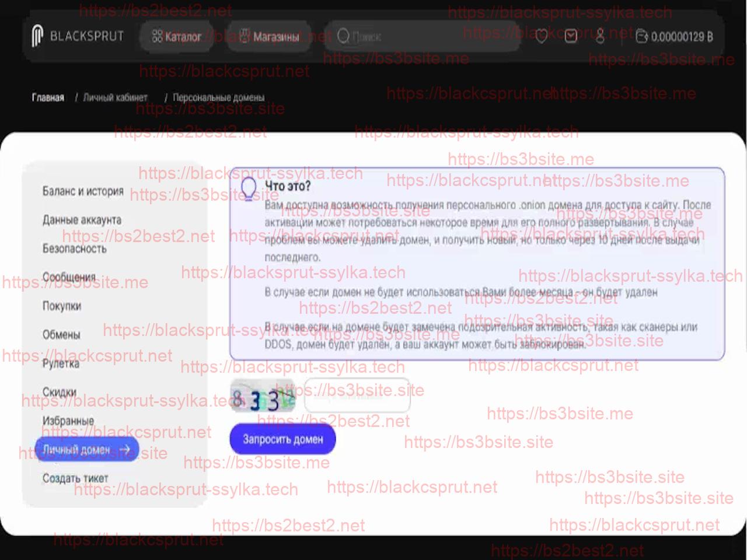This screenshot has height=560, width=747.
Task: Click the 0.00000129 B balance value
Action: click(682, 37)
